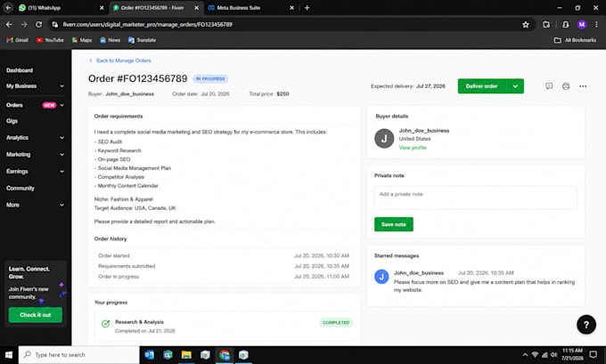Open Community in the sidebar
The height and width of the screenshot is (364, 606).
(x=20, y=188)
